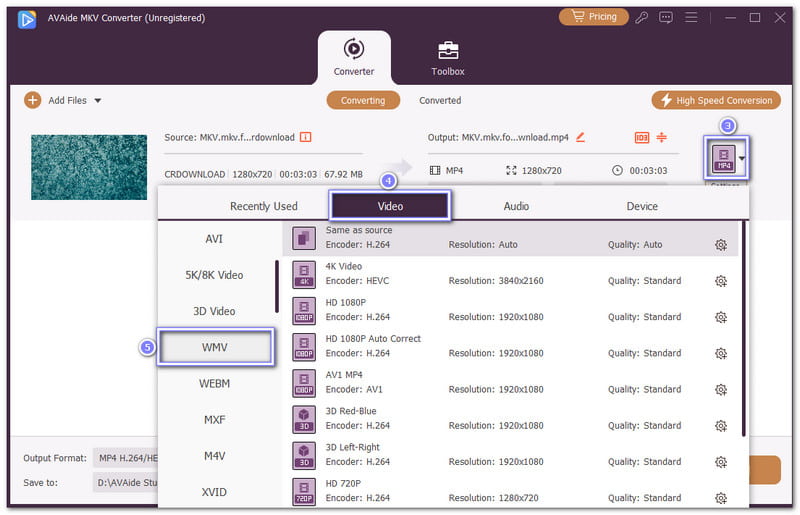Screen dimensions: 800x515
Task: Open settings gear for HD 1080P preset
Action: (720, 317)
